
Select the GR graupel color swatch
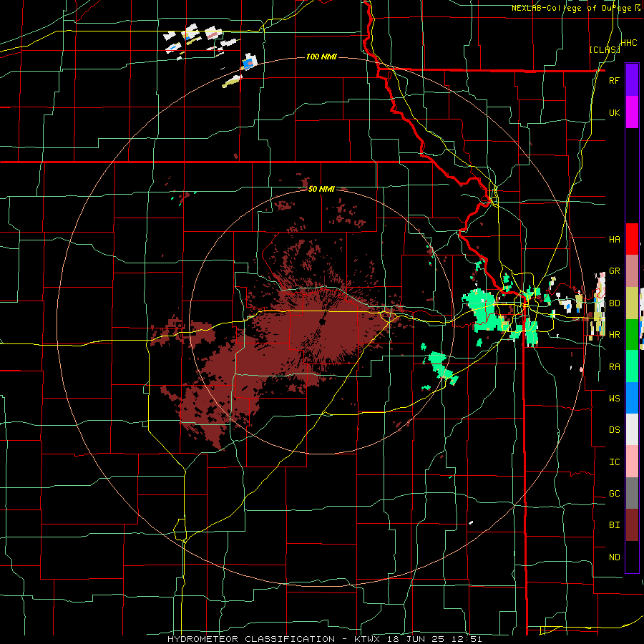click(632, 271)
